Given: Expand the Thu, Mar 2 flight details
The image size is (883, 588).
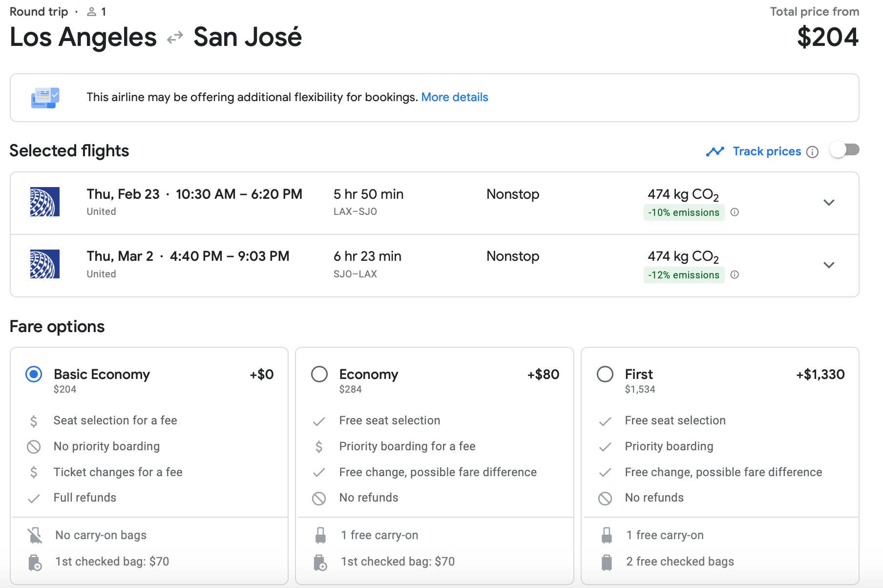Looking at the screenshot, I should click(829, 265).
